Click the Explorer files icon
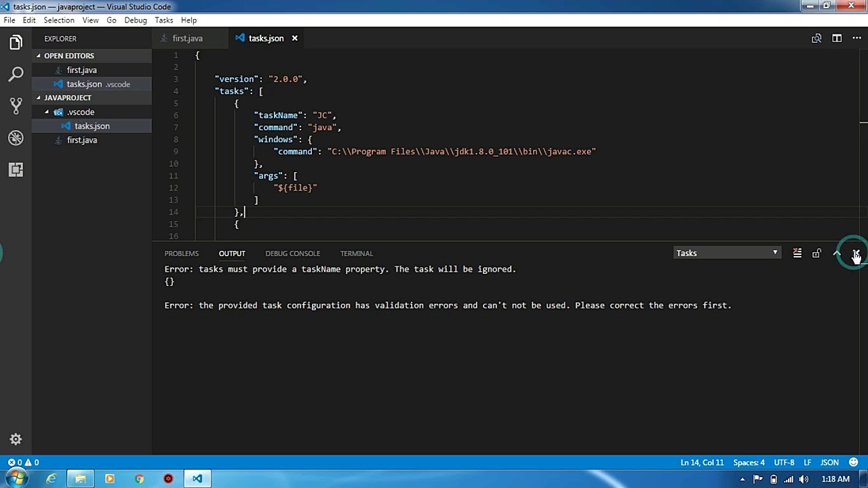Image resolution: width=868 pixels, height=488 pixels. (16, 42)
